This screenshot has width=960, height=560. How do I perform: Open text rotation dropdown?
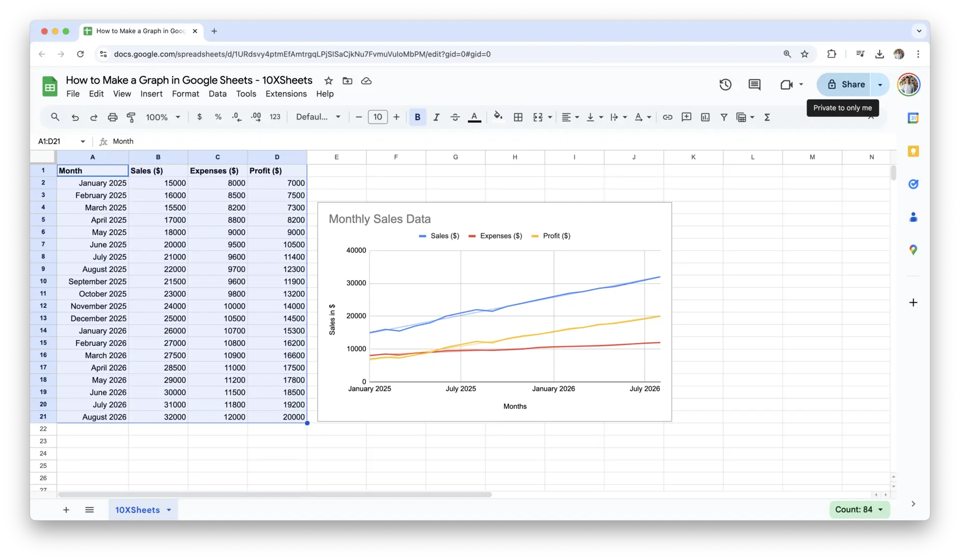(x=643, y=117)
